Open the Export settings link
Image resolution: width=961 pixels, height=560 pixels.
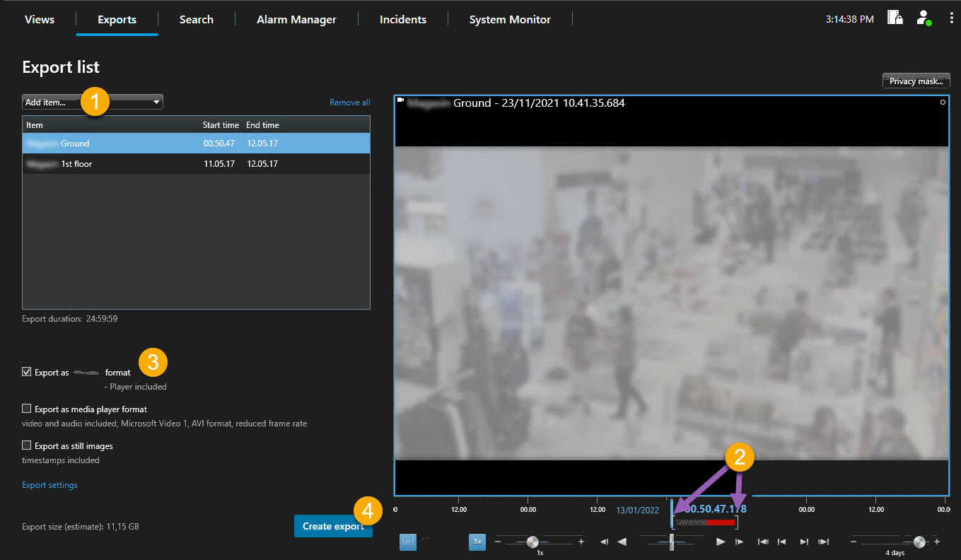(50, 485)
